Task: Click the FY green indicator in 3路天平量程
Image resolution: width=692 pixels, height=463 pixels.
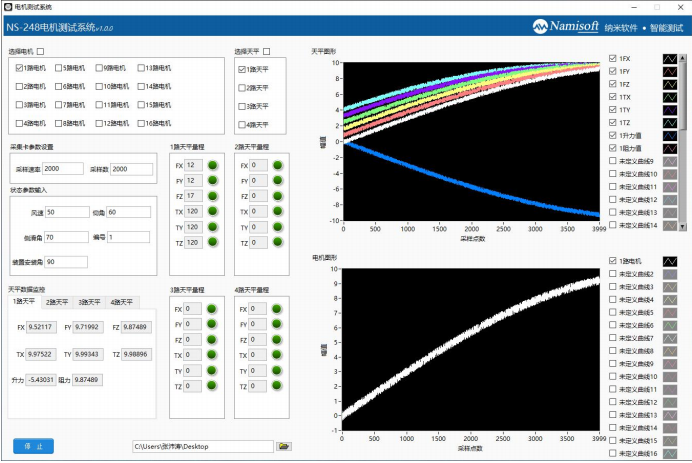Action: pos(212,325)
